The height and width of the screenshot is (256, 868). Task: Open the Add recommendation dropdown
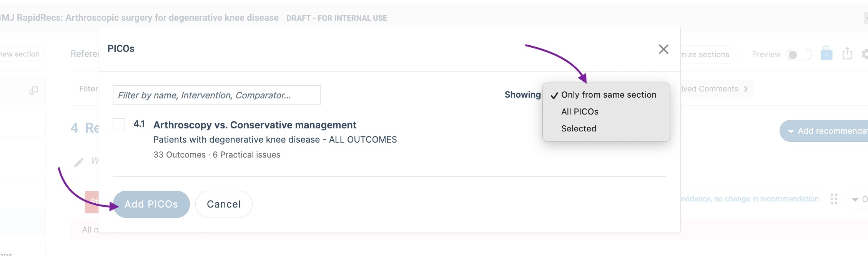pos(824,131)
